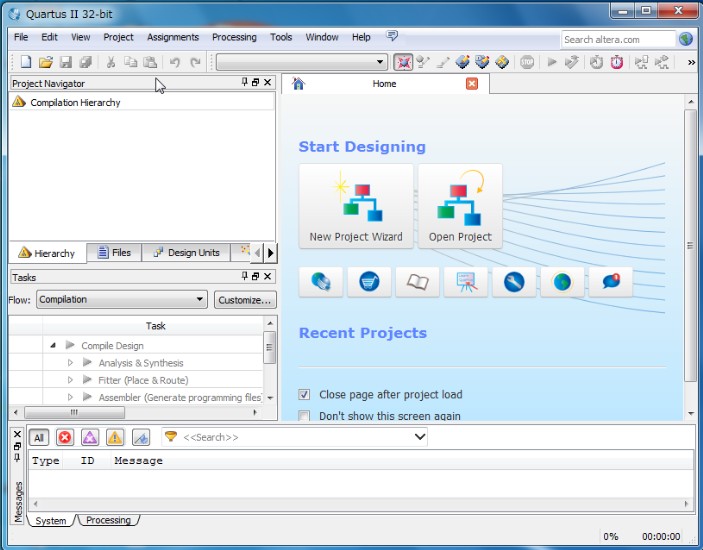Click the red Stop Processing icon
Screen dimensions: 703x550
point(527,62)
